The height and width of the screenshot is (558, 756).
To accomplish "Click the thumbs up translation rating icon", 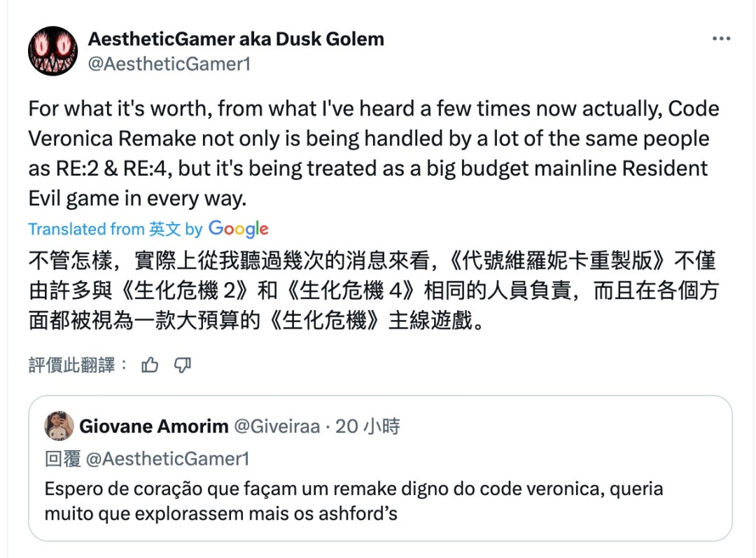I will [x=149, y=365].
